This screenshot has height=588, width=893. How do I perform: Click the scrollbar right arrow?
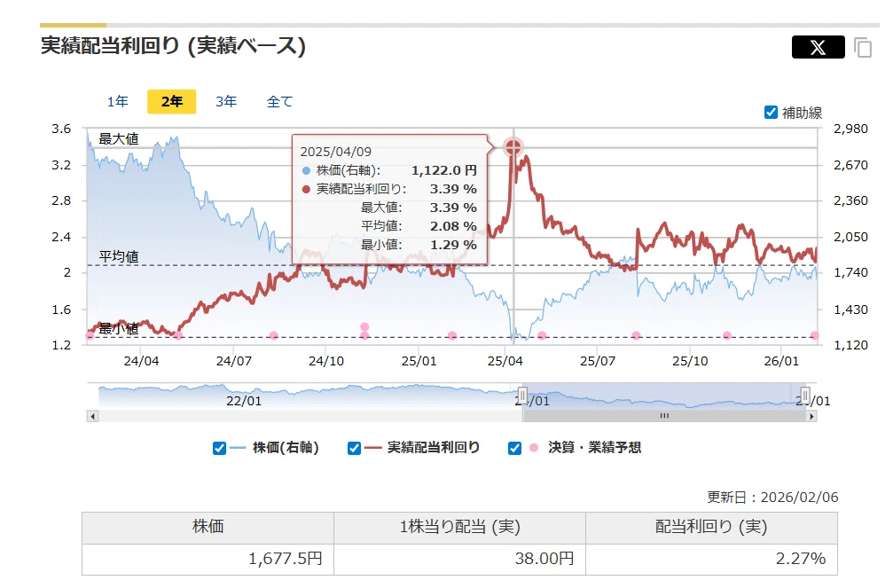[x=811, y=416]
